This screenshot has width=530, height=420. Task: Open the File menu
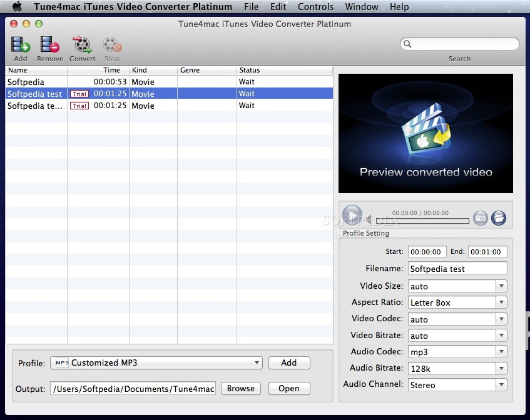coord(251,7)
